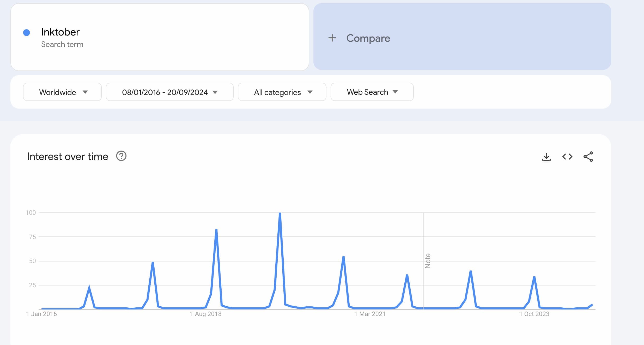Open the date range 08/01/2016 - 20/09/2024 dropdown

click(x=170, y=92)
